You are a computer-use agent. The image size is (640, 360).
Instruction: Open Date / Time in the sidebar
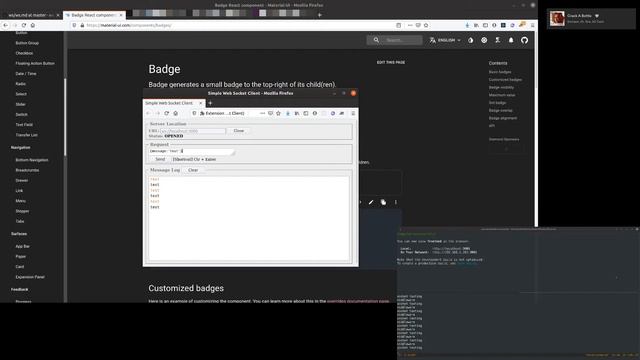click(x=26, y=73)
